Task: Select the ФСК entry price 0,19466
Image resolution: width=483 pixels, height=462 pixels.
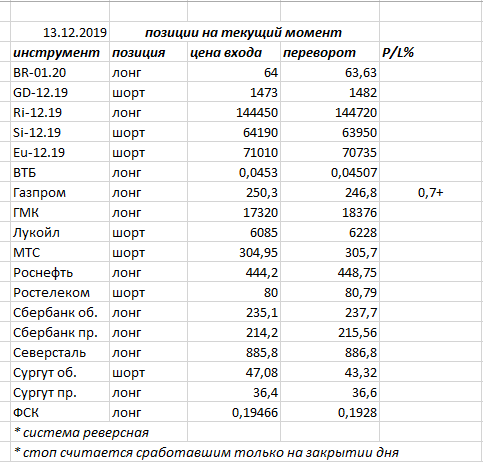Action: [234, 412]
